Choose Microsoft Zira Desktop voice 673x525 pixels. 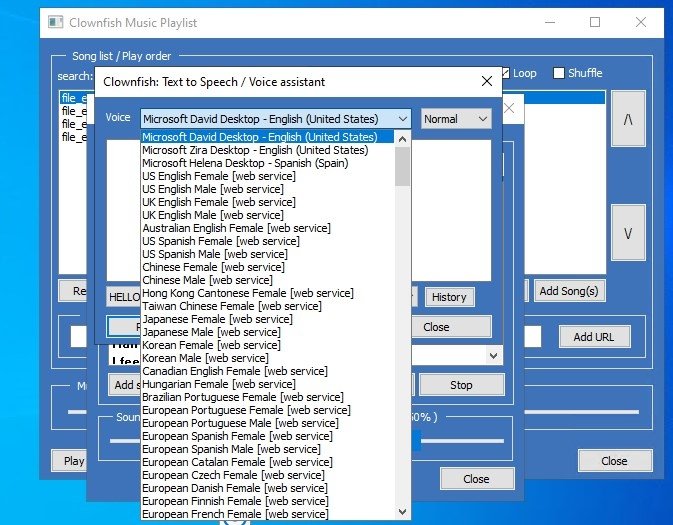click(267, 150)
